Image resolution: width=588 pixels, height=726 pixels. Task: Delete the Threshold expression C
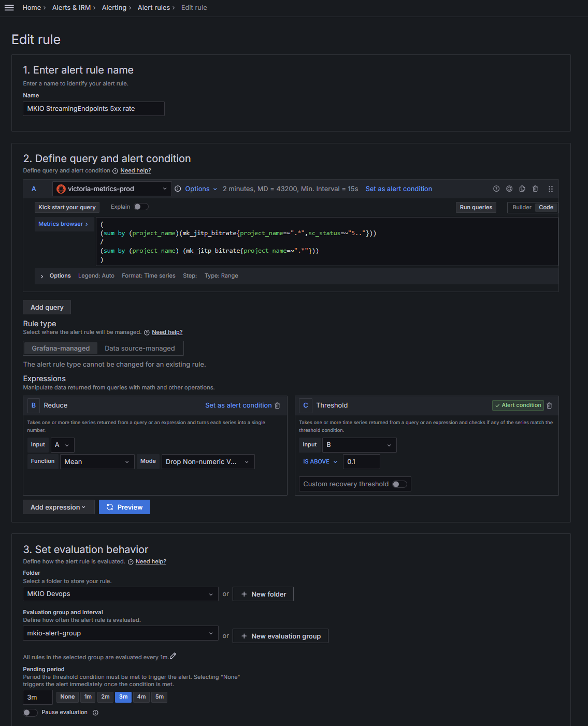(x=549, y=405)
